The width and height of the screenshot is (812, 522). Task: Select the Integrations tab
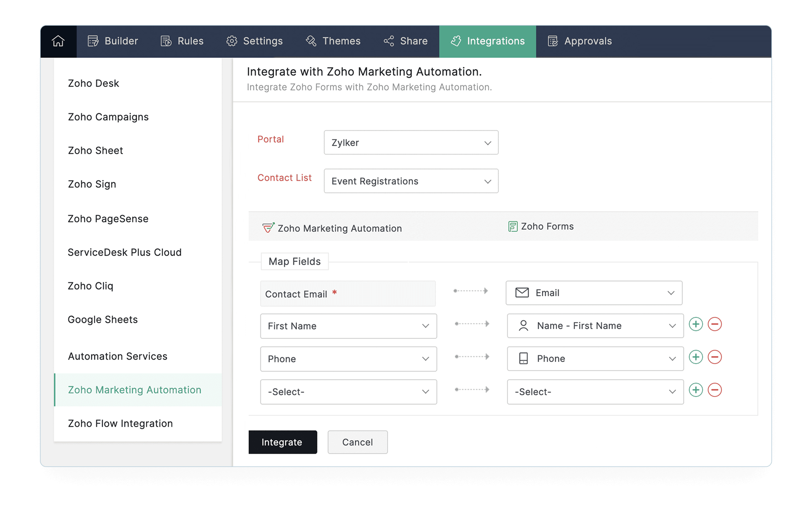tap(488, 41)
